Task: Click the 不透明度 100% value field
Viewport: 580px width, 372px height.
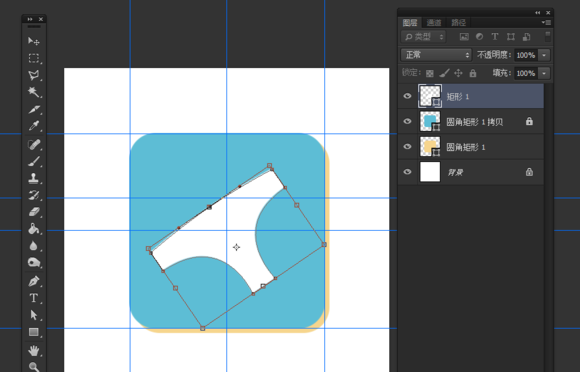Action: coord(526,55)
